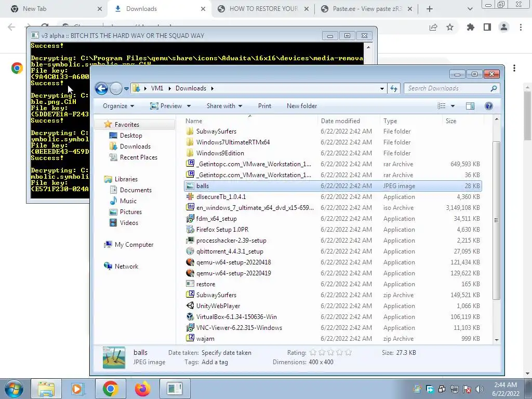This screenshot has width=532, height=399.
Task: Switch to the New Tab browser tab
Action: click(56, 9)
